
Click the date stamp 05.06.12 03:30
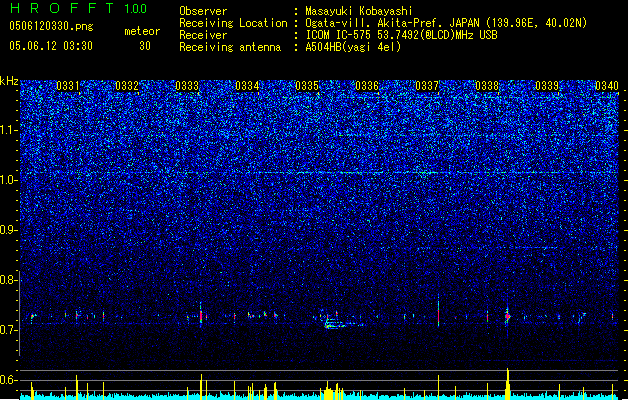51,46
